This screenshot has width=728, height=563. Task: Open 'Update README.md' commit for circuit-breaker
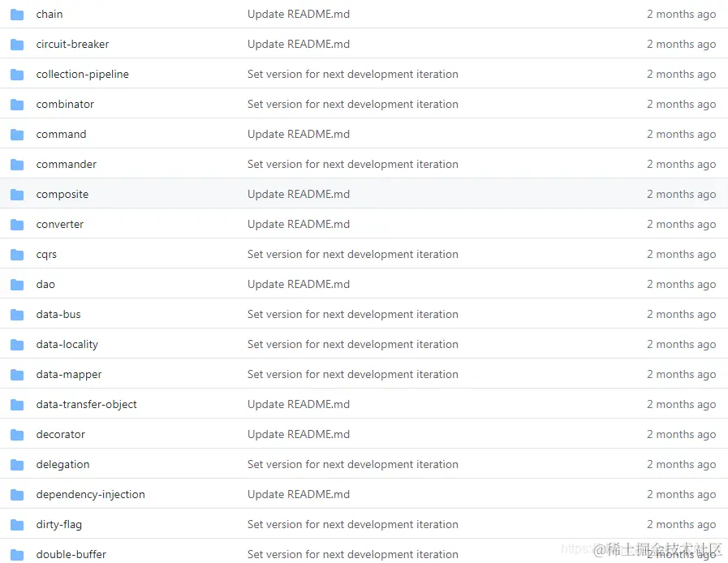pyautogui.click(x=299, y=44)
